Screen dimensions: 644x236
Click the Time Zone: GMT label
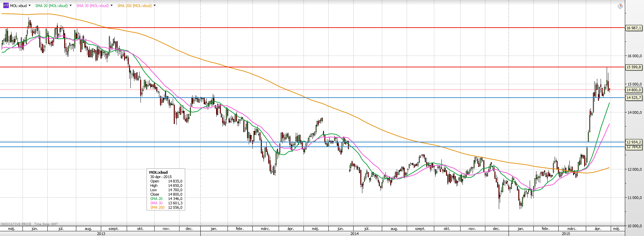46,224
